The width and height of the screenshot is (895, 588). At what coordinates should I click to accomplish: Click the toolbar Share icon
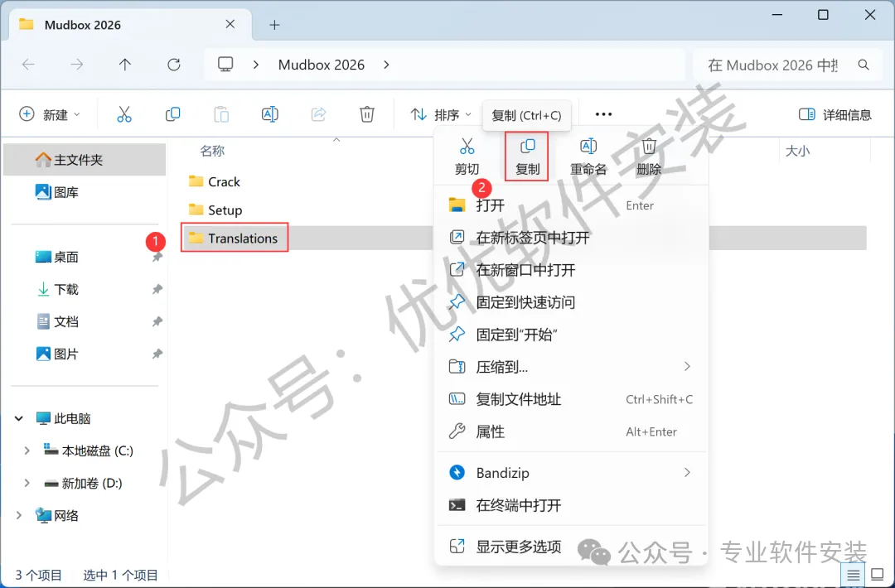(x=318, y=114)
